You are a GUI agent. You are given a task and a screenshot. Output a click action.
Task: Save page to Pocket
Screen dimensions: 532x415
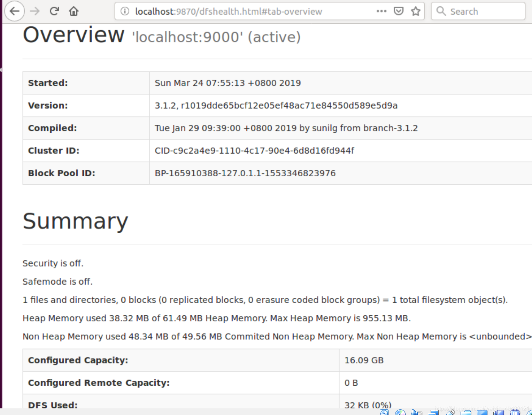[399, 11]
